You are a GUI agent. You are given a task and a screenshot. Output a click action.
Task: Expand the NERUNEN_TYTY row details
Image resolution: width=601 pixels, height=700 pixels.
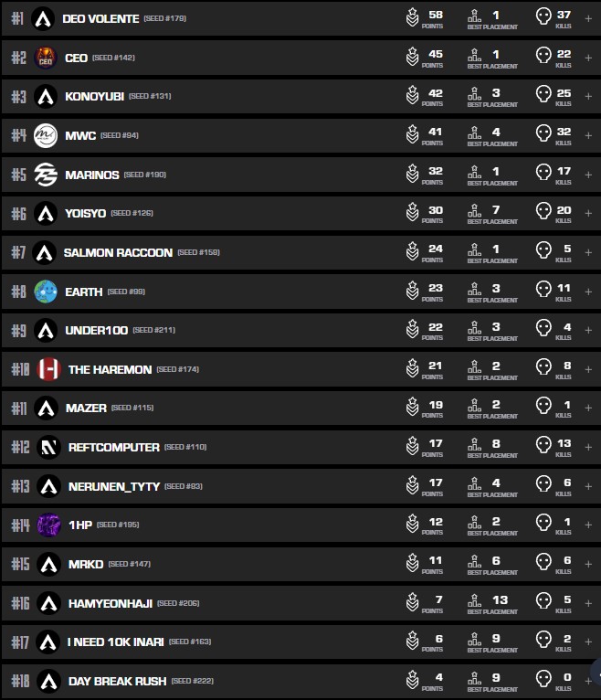coord(588,485)
